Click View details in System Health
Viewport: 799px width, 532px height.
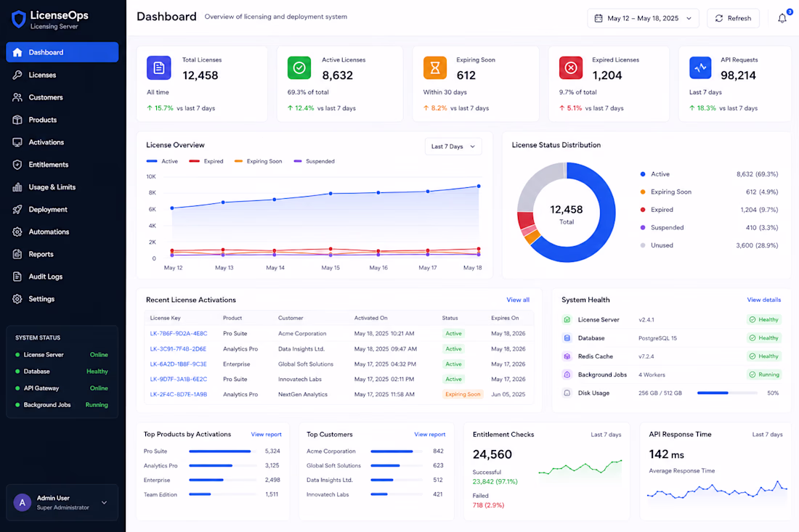(x=763, y=300)
